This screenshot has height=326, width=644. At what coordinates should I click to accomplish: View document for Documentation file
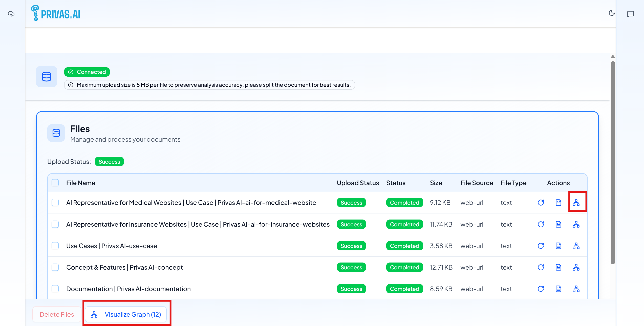(559, 289)
